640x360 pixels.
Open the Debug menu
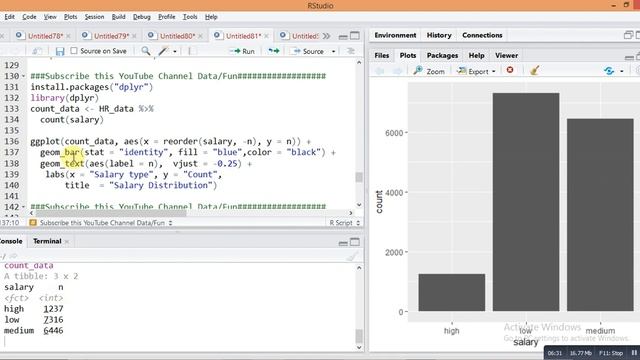click(142, 17)
